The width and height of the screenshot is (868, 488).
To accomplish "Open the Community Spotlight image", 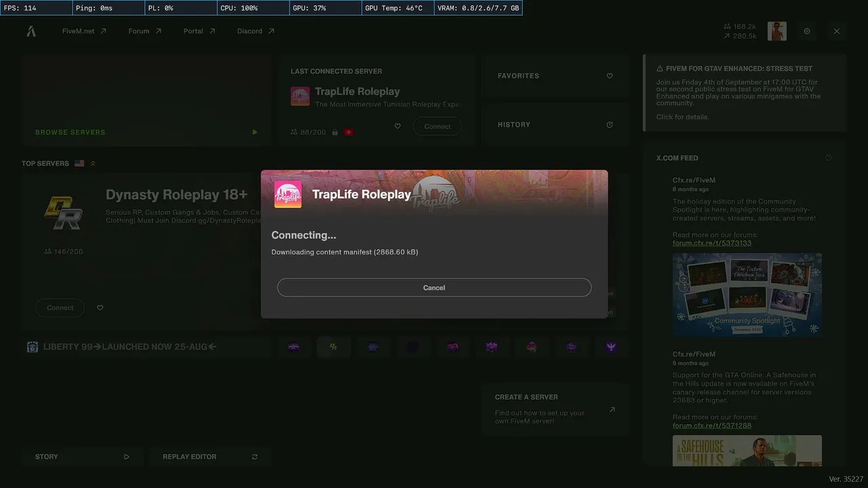I will pyautogui.click(x=747, y=295).
